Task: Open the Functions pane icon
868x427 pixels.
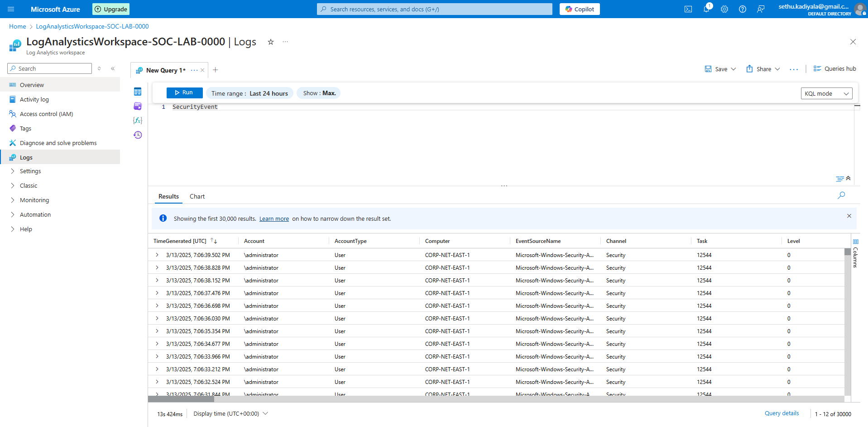Action: [x=138, y=121]
